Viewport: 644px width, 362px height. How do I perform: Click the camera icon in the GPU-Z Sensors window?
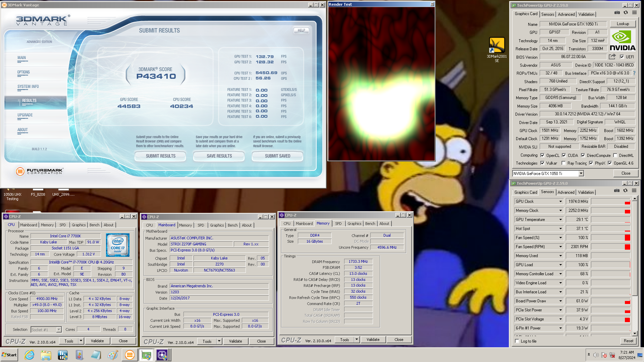(617, 191)
